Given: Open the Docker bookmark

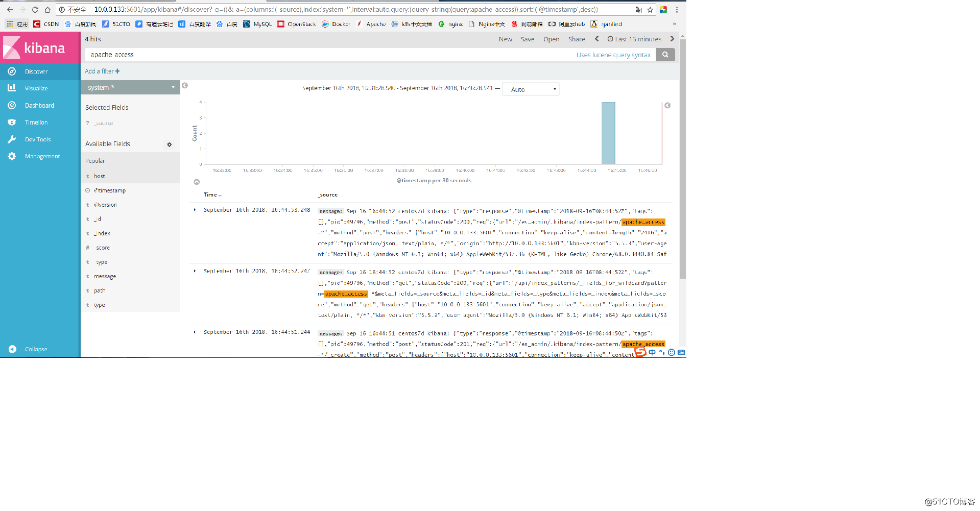Looking at the screenshot, I should pyautogui.click(x=336, y=24).
